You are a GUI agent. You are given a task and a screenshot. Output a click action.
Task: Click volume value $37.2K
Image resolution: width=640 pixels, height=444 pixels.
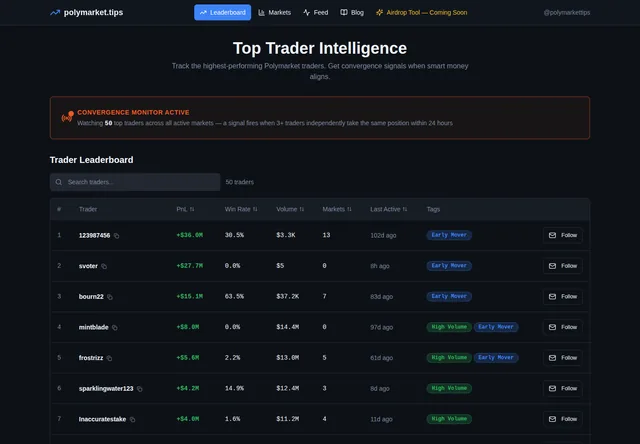(288, 296)
